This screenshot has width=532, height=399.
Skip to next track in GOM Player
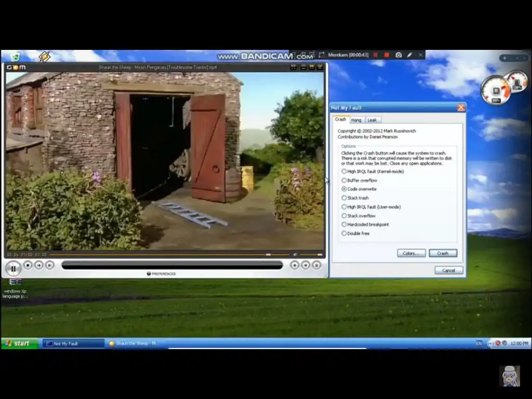click(x=49, y=265)
